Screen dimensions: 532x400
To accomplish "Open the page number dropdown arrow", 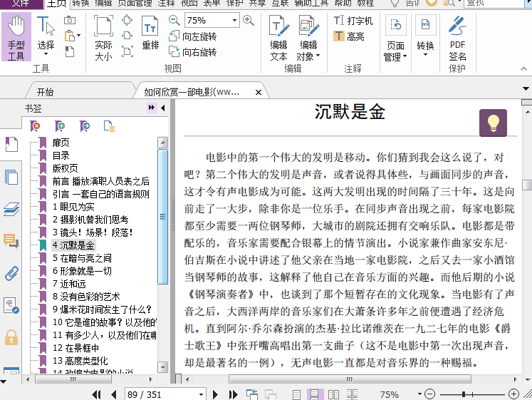I will [202, 394].
